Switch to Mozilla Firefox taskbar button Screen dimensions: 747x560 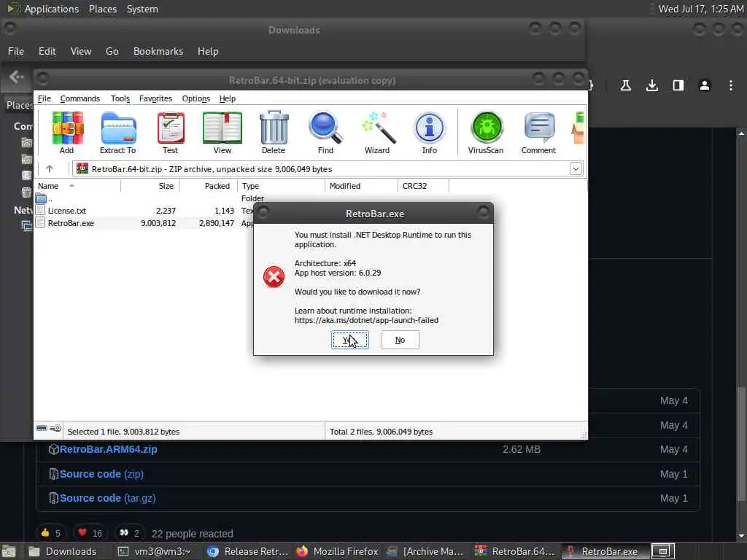(337, 551)
